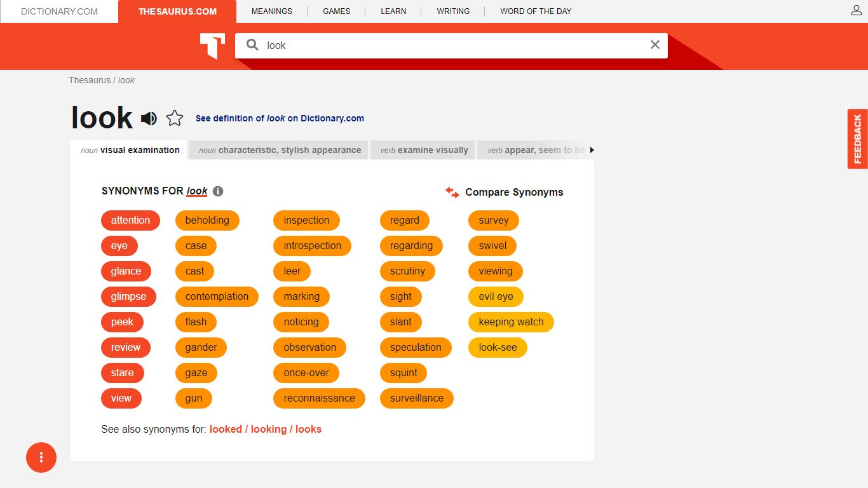Click the synonym survey
This screenshot has width=868, height=488.
pos(494,220)
